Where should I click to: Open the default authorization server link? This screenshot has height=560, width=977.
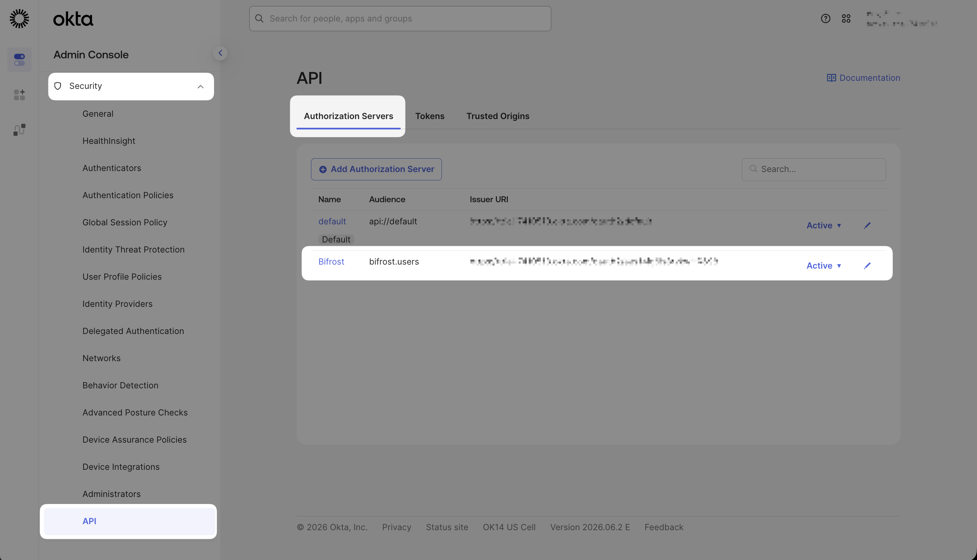332,222
